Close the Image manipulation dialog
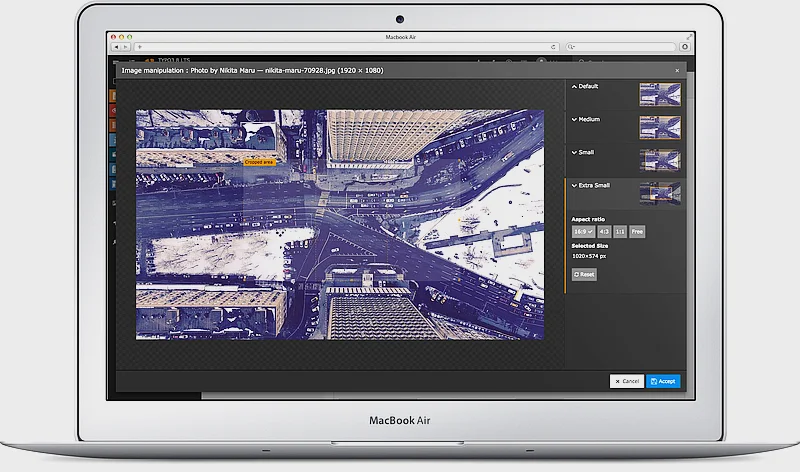The image size is (800, 472). (x=677, y=70)
